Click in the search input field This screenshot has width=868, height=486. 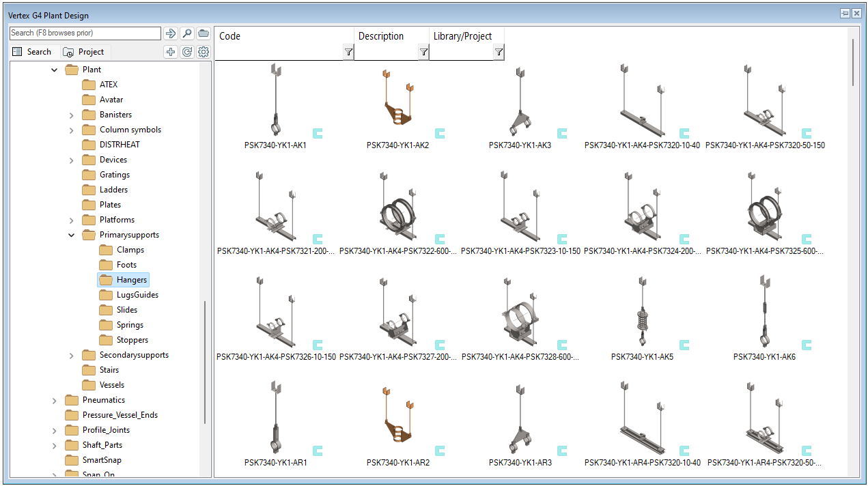pyautogui.click(x=85, y=33)
